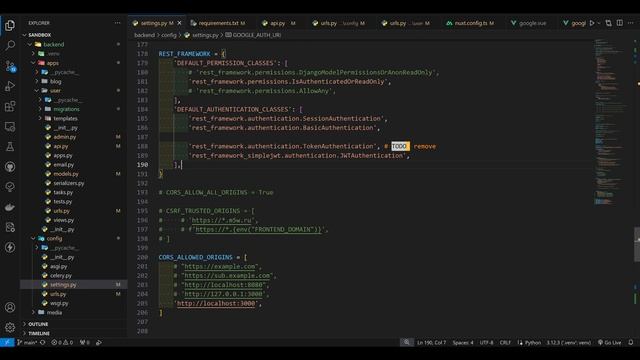Viewport: 640px width, 360px height.
Task: Split the editor to the right
Action: pos(620,23)
